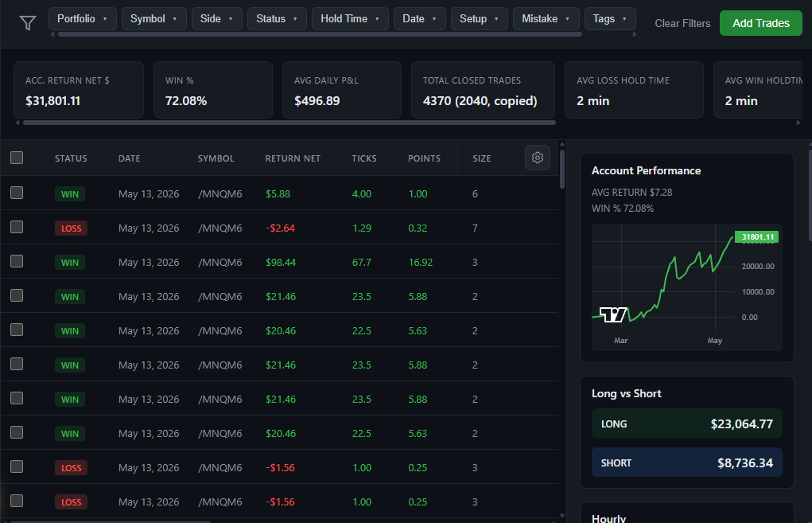The width and height of the screenshot is (812, 523).
Task: Sort by the RETURN NET column header
Action: point(293,158)
